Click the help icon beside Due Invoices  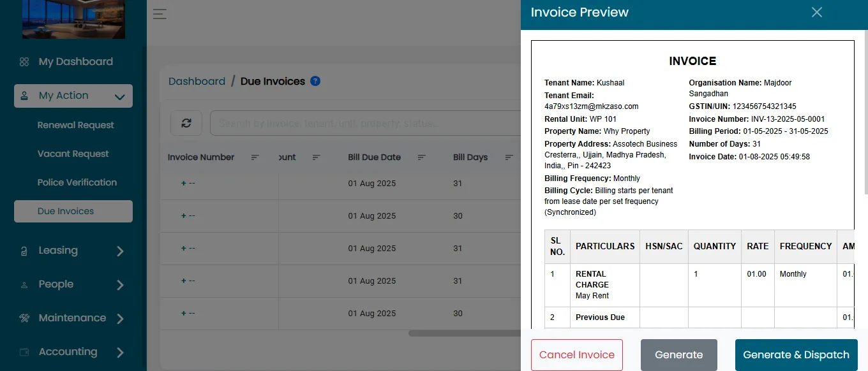pos(315,81)
